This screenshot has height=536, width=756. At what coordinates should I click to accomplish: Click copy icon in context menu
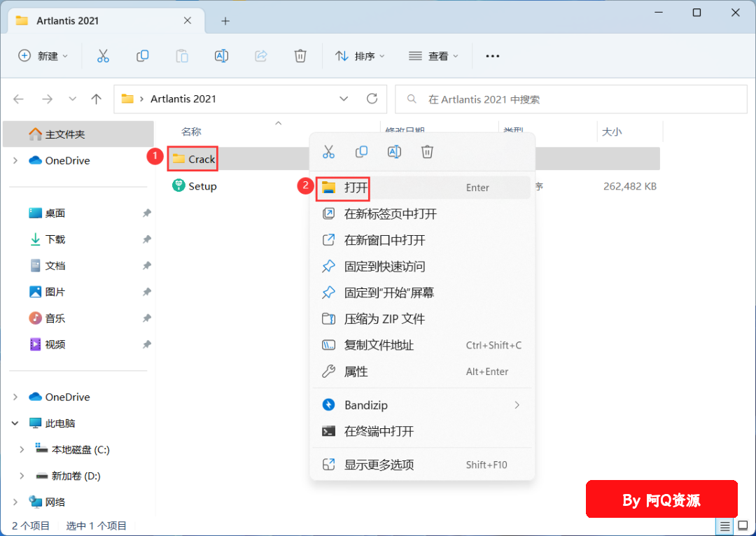[361, 152]
